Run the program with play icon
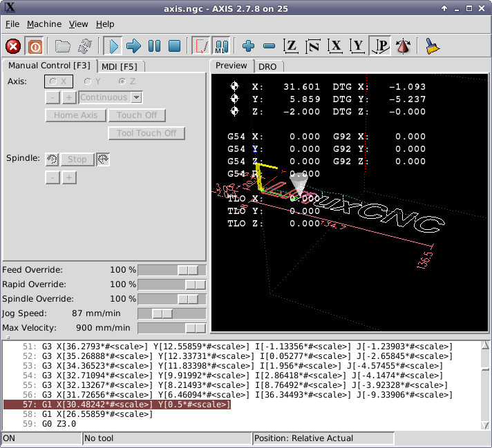Screen dimensions: 492x448 coord(113,46)
